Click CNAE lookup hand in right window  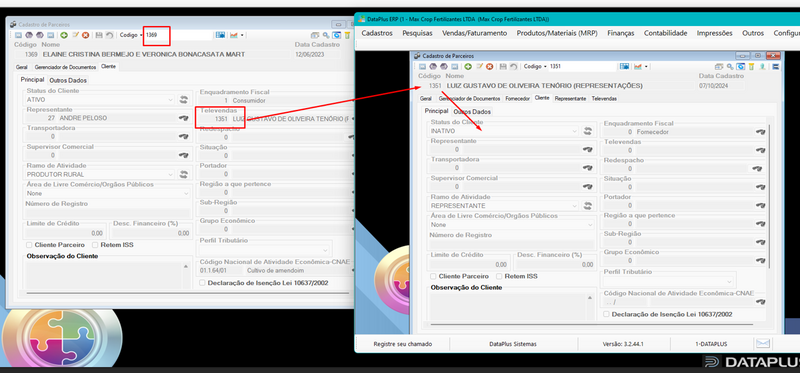coord(760,302)
